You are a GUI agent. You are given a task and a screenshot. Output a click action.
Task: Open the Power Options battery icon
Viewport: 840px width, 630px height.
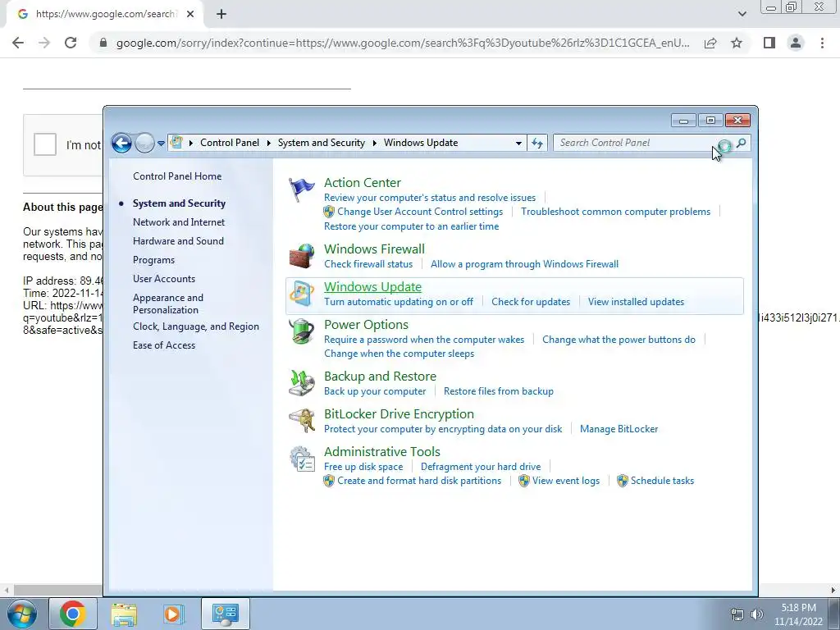pos(302,331)
